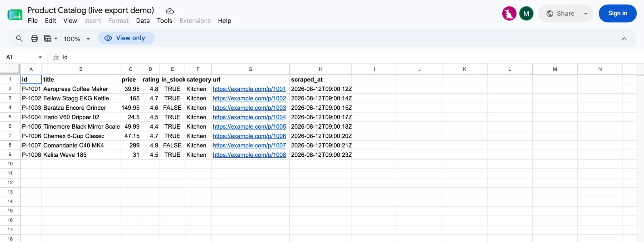Open the View menu
Viewport: 644px width, 242px height.
70,21
